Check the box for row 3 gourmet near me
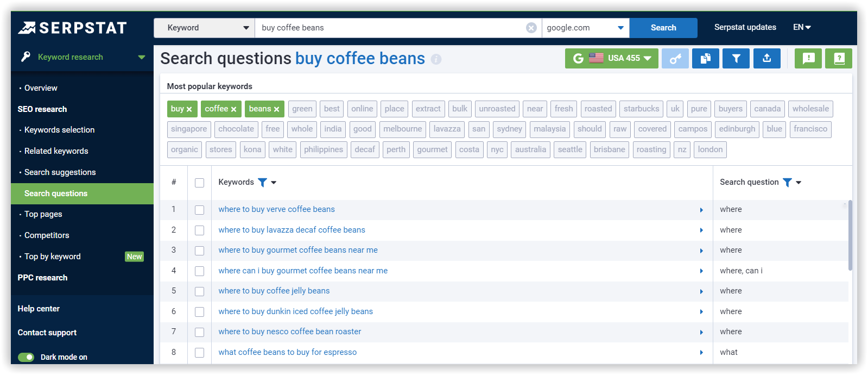The height and width of the screenshot is (375, 868). click(x=200, y=251)
